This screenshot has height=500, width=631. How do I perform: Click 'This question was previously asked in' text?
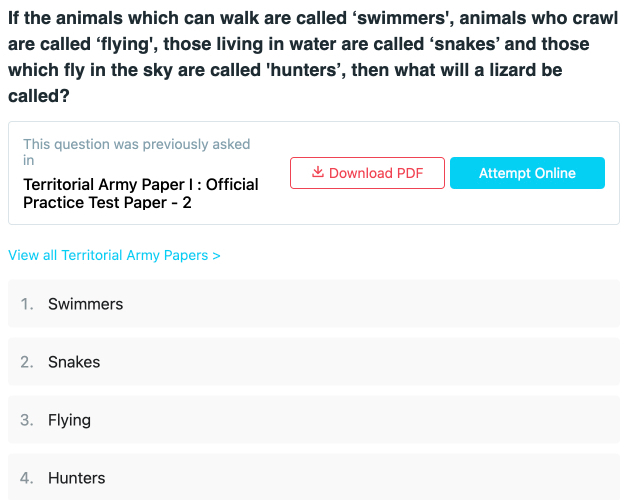(x=136, y=152)
